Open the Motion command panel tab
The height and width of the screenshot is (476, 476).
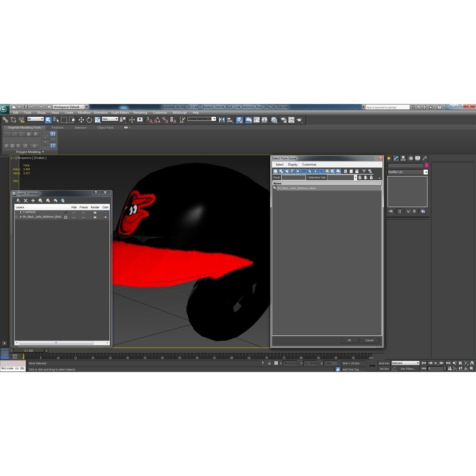(x=410, y=158)
